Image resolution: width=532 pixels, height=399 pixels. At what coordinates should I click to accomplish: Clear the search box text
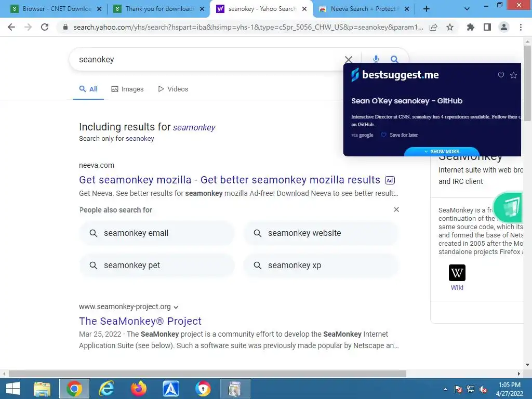349,60
